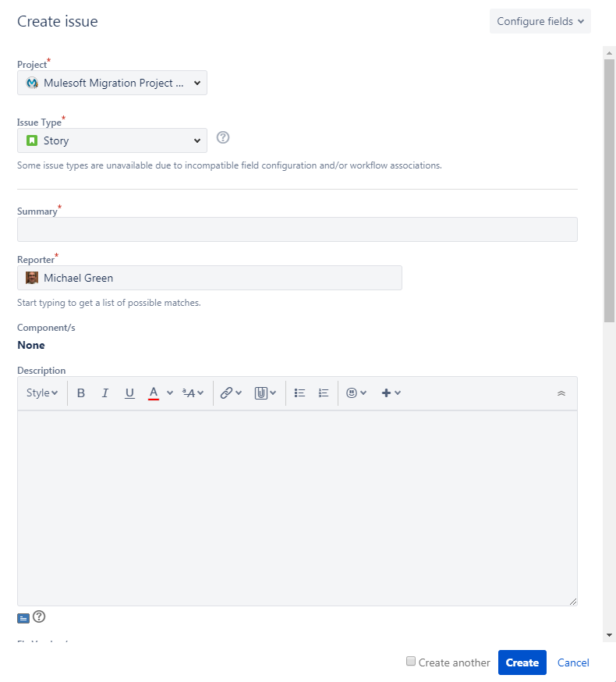Click the dialog's vertical scrollbar thumb
The height and width of the screenshot is (682, 616).
point(609,190)
